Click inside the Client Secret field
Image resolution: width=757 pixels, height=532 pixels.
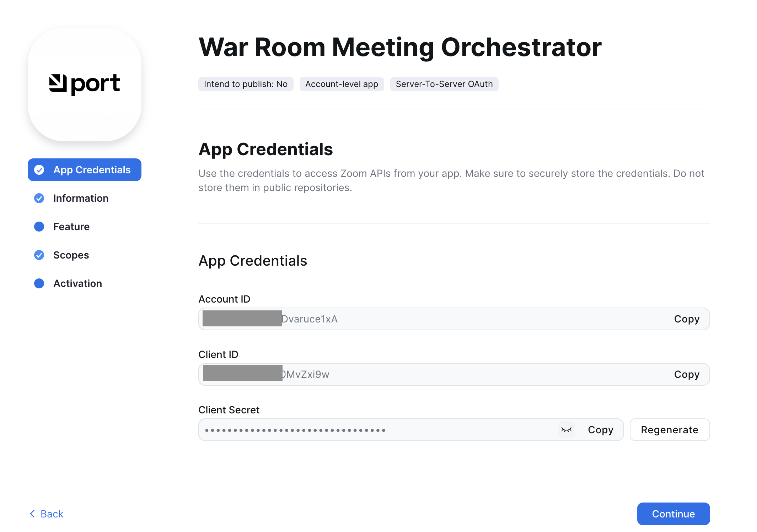coord(377,430)
